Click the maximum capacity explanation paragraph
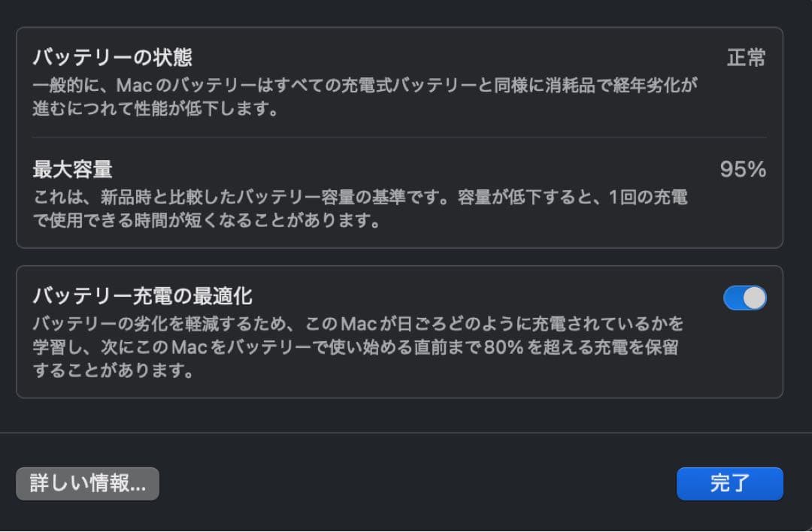This screenshot has height=532, width=812. (361, 208)
